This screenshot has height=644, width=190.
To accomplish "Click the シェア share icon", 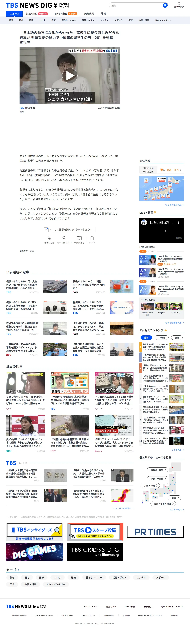I will [92, 238].
